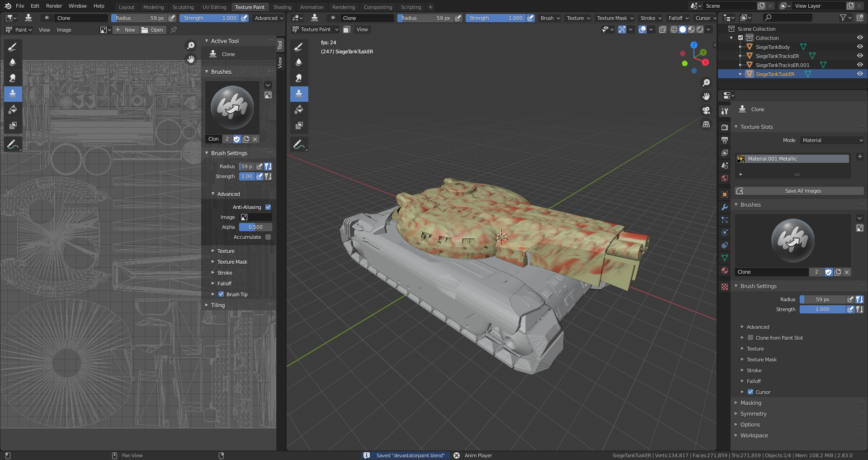The width and height of the screenshot is (868, 460).
Task: Expand the Symmetry panel
Action: [753, 414]
